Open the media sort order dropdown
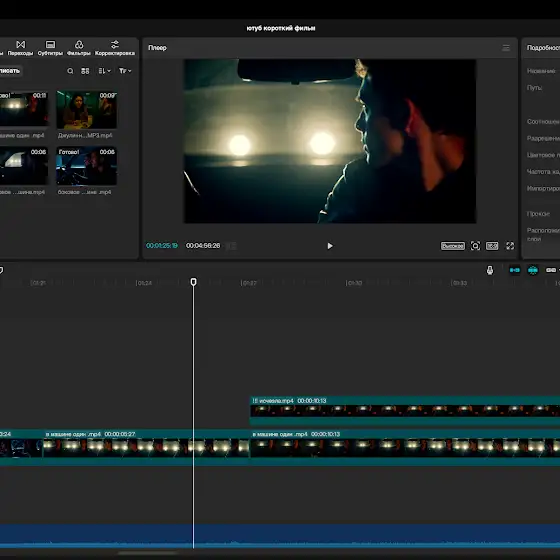The width and height of the screenshot is (560, 560). click(x=104, y=71)
